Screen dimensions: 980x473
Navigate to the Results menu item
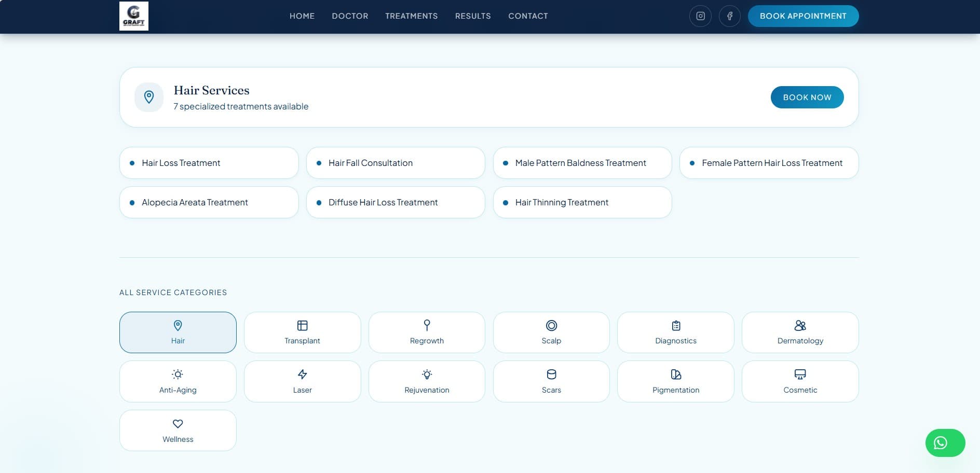point(473,16)
